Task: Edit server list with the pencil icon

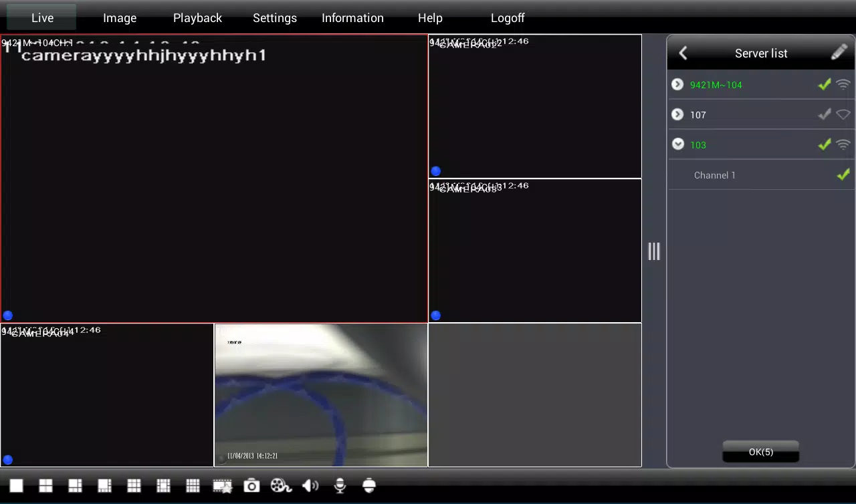Action: 839,53
